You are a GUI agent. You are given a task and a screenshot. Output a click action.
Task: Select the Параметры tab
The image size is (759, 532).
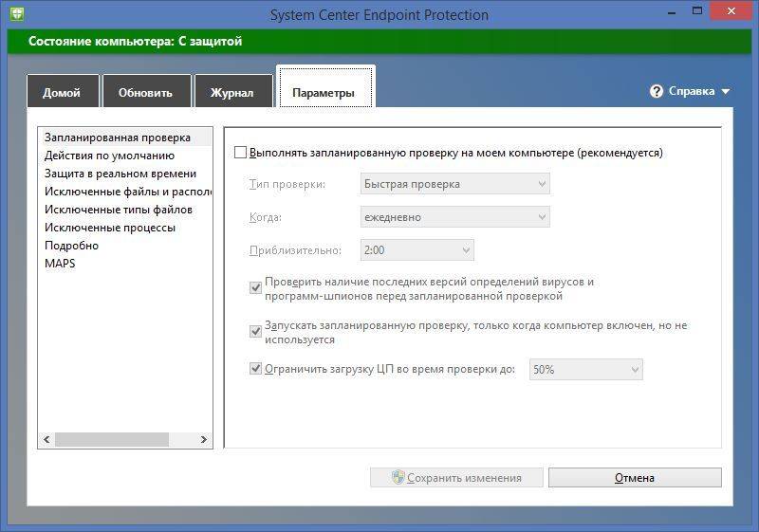point(324,88)
